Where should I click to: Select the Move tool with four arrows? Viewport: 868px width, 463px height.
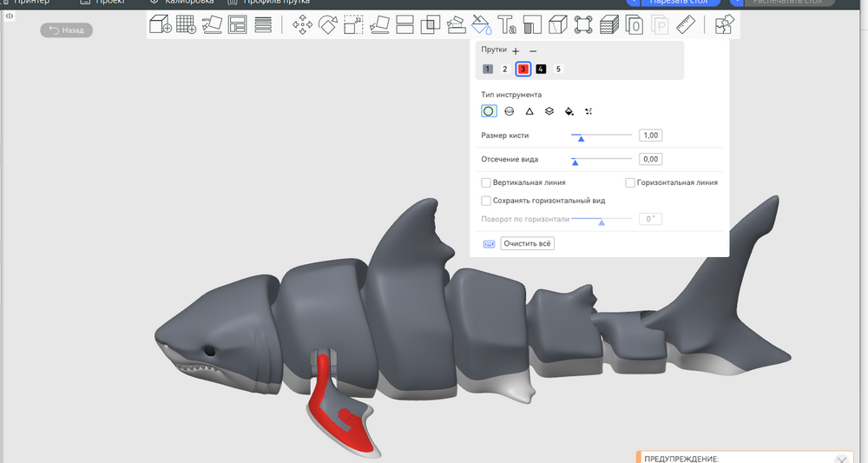[x=303, y=25]
